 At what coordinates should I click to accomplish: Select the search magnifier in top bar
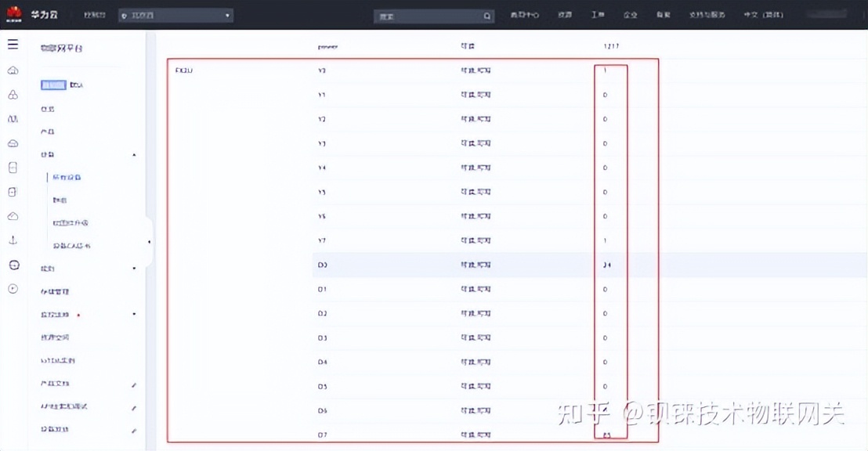point(486,15)
